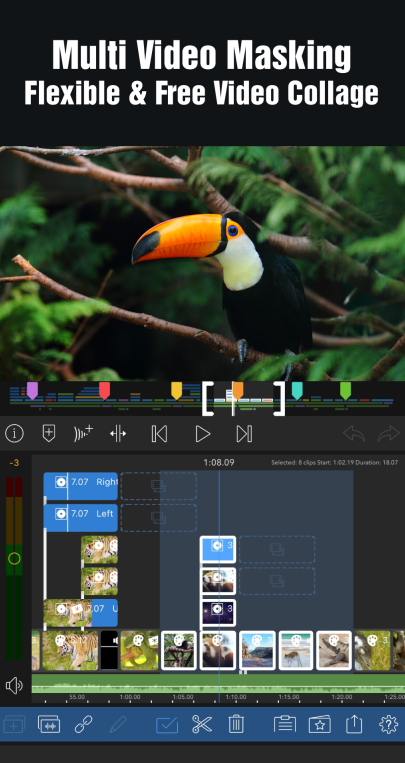Image resolution: width=405 pixels, height=763 pixels.
Task: Tap the add clip plus icon
Action: (14, 724)
